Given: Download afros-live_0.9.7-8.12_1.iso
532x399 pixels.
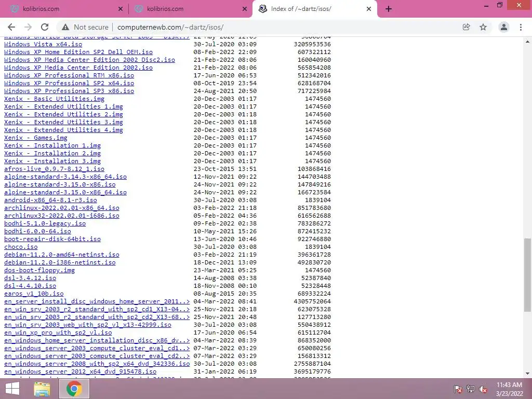Looking at the screenshot, I should [x=54, y=169].
